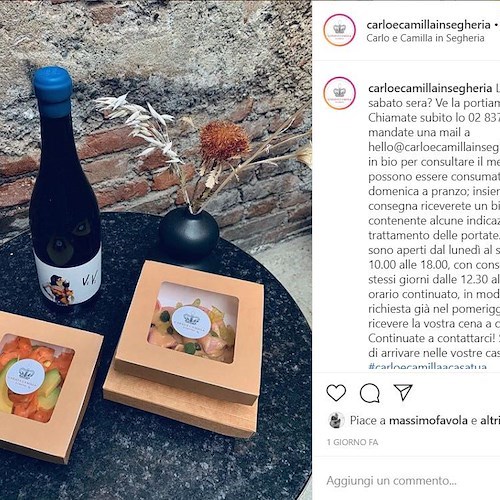The width and height of the screenshot is (500, 500).
Task: Open massimofavola's small avatar beside likes
Action: 336,420
